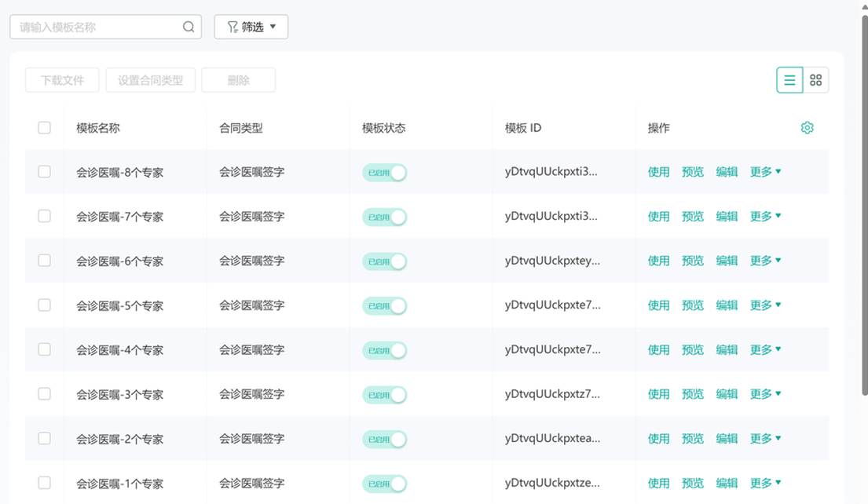Tick the select-all header checkbox
868x504 pixels.
[x=45, y=128]
